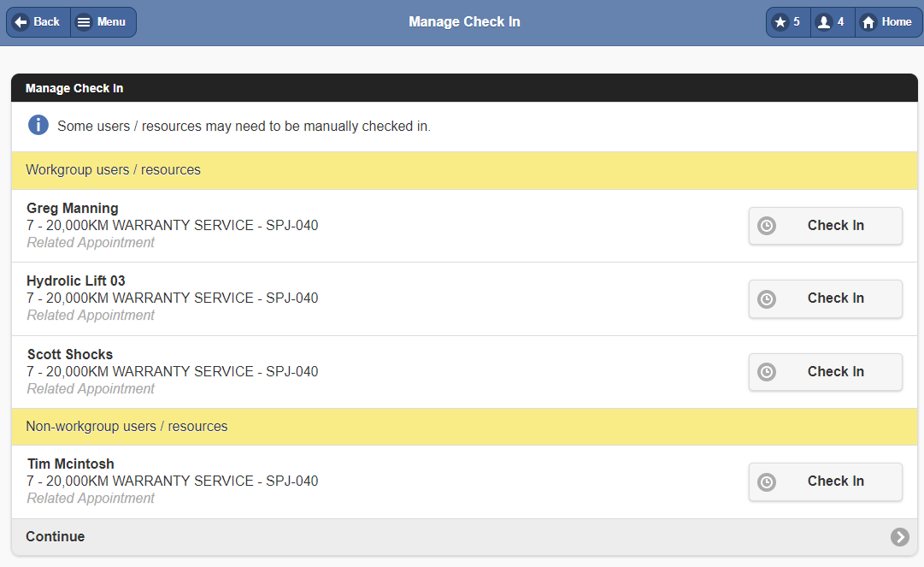Viewport: 924px width, 567px height.
Task: Click the user icon showing 4
Action: pos(832,22)
